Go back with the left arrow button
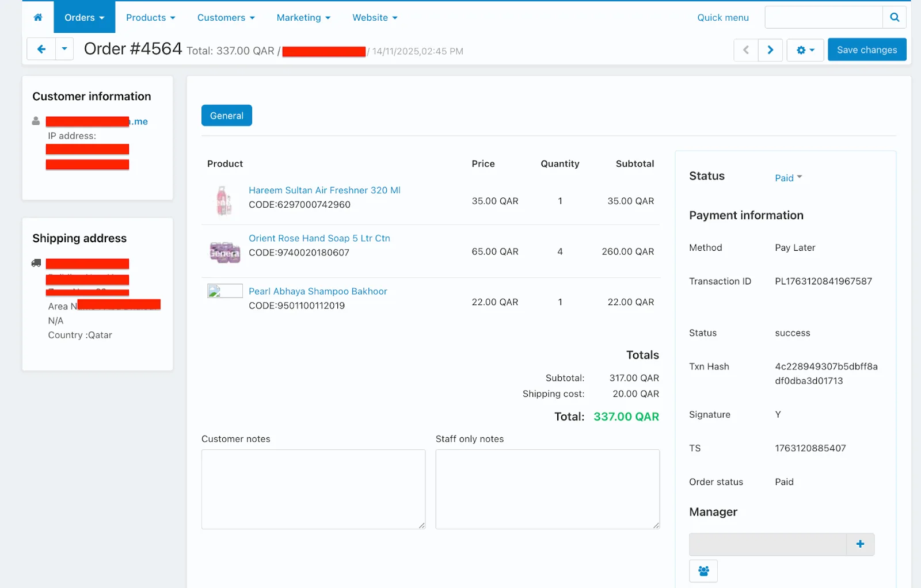The image size is (921, 588). [41, 49]
